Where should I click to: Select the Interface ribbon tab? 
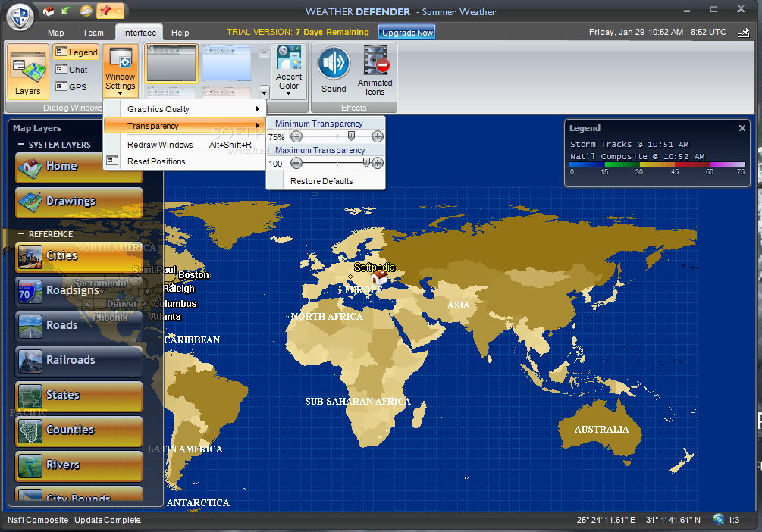(x=140, y=33)
